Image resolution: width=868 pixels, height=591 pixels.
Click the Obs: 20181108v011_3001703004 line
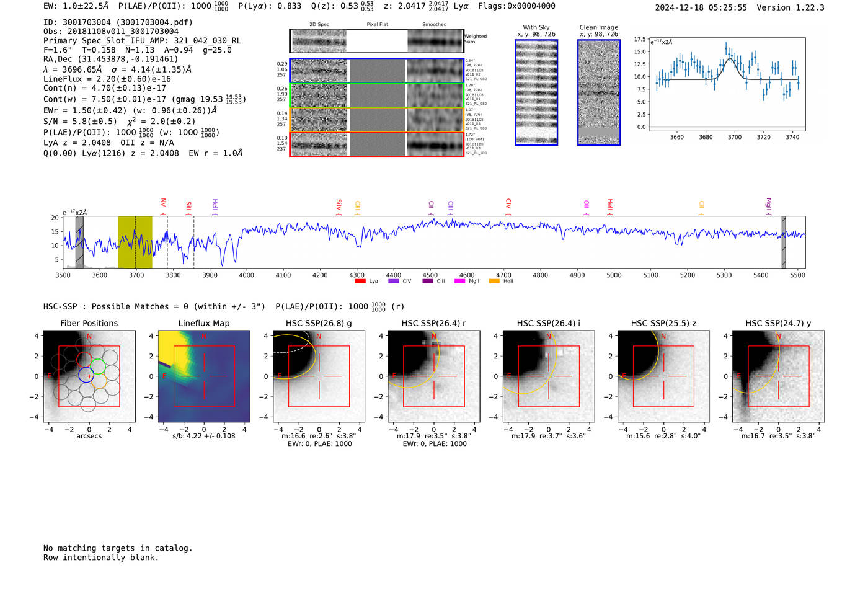pos(111,32)
